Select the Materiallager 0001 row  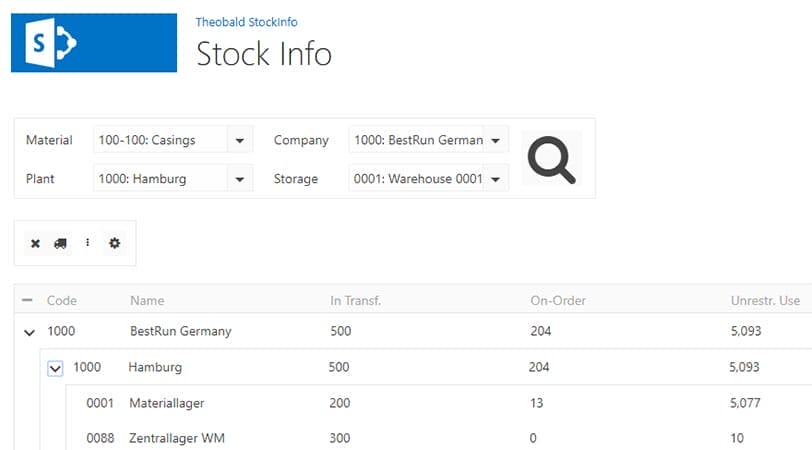(439, 403)
